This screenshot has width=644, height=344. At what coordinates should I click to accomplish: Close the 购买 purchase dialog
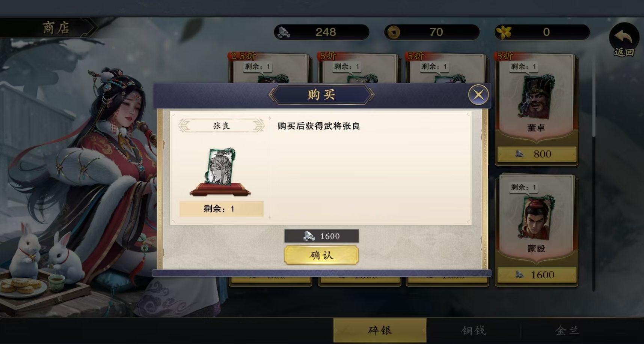[478, 95]
